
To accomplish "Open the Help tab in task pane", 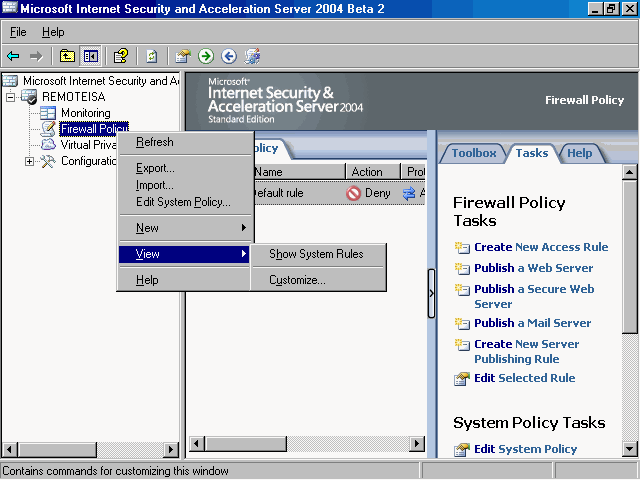I will pos(580,153).
